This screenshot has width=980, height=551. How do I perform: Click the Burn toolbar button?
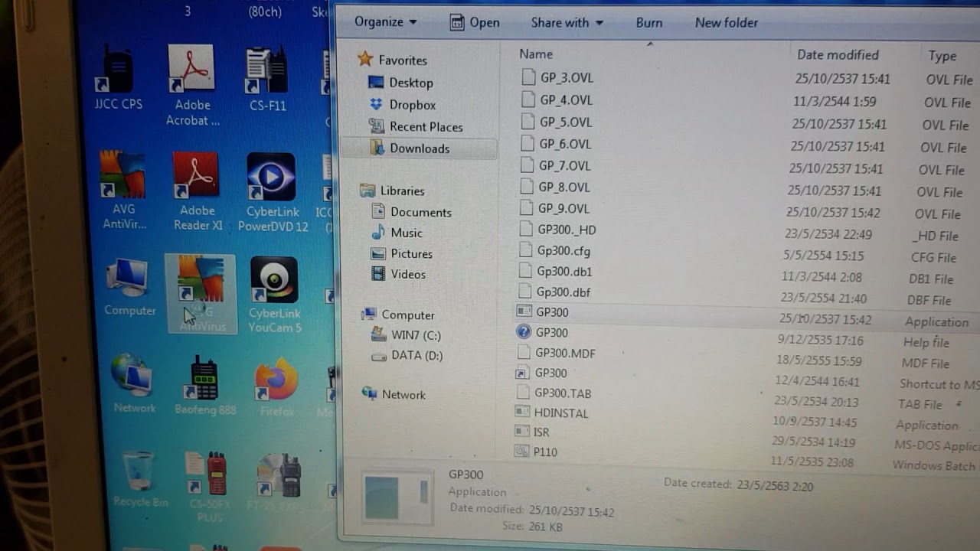(649, 23)
